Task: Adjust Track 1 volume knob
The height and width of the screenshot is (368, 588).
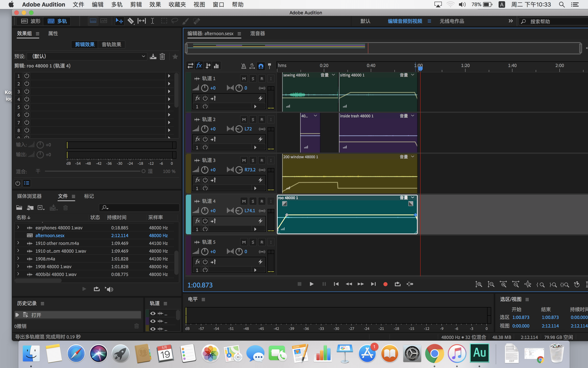Action: (x=205, y=88)
